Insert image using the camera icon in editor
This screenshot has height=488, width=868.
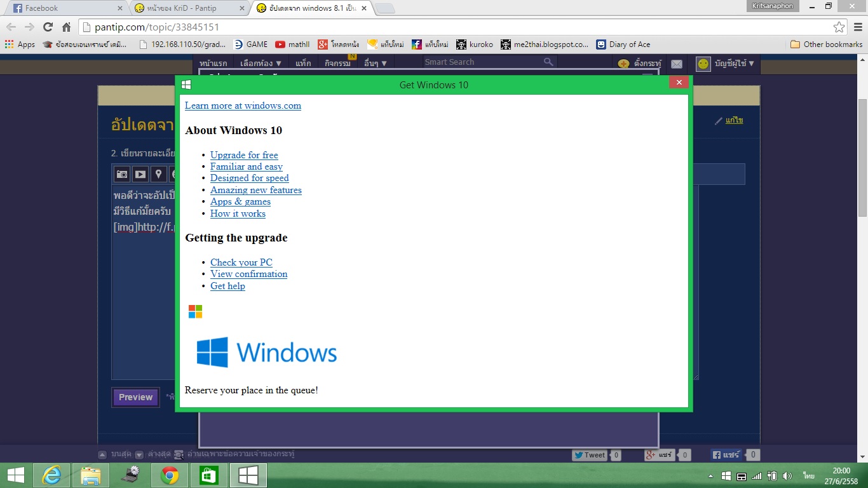[122, 174]
